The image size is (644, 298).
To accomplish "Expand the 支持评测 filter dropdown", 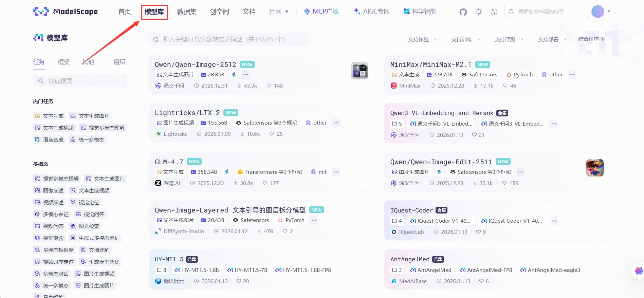I will pos(509,40).
